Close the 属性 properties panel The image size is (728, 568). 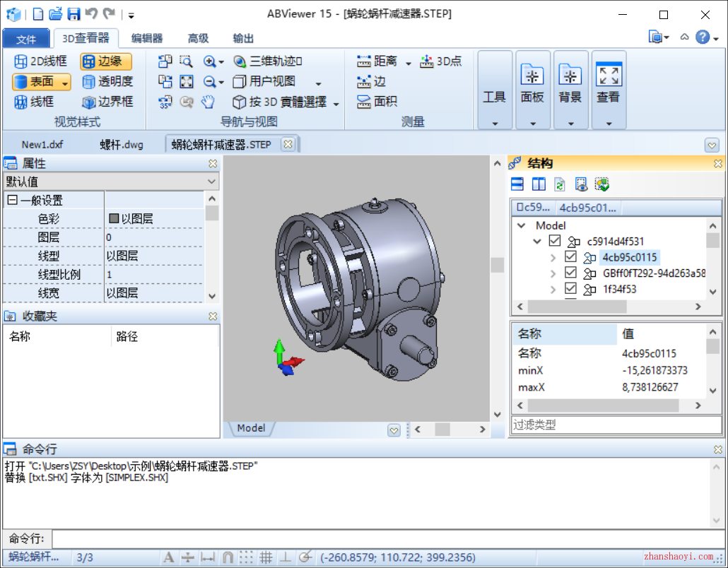coord(213,163)
